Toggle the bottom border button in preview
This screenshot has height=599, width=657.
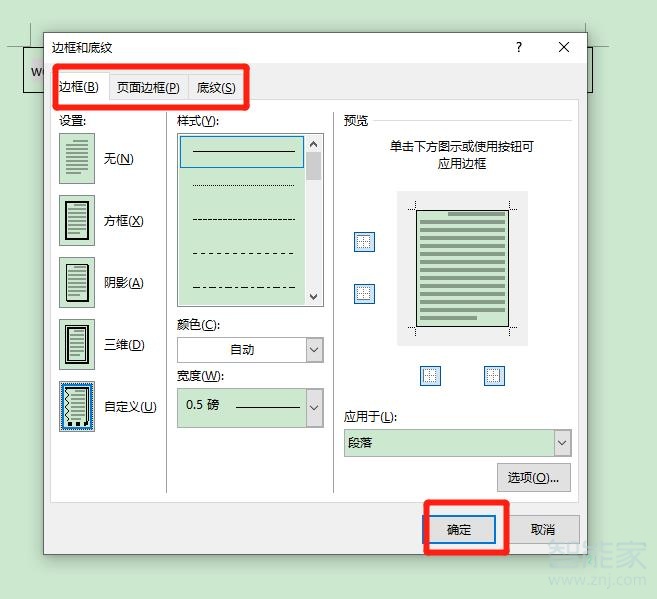click(364, 294)
